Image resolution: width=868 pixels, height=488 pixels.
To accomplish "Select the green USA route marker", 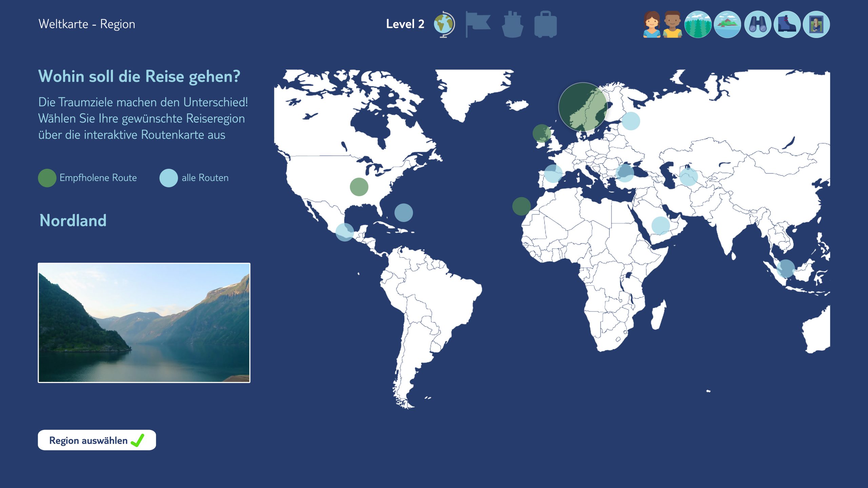I will (359, 187).
